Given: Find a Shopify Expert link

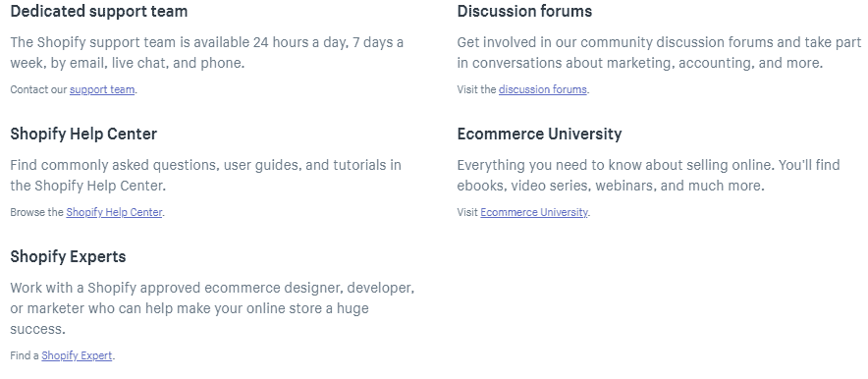Looking at the screenshot, I should [x=77, y=355].
